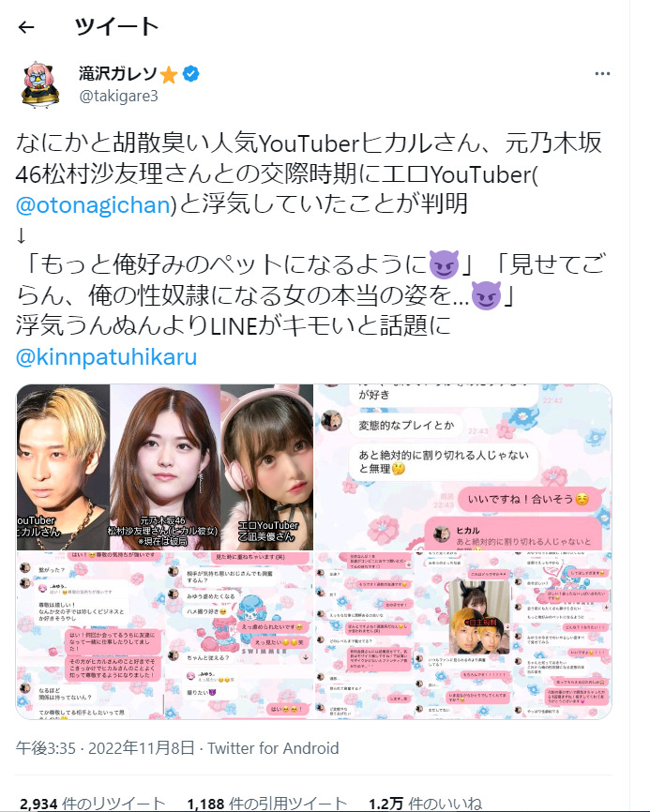Open the 滝沢ガレソ display name

coord(117,74)
